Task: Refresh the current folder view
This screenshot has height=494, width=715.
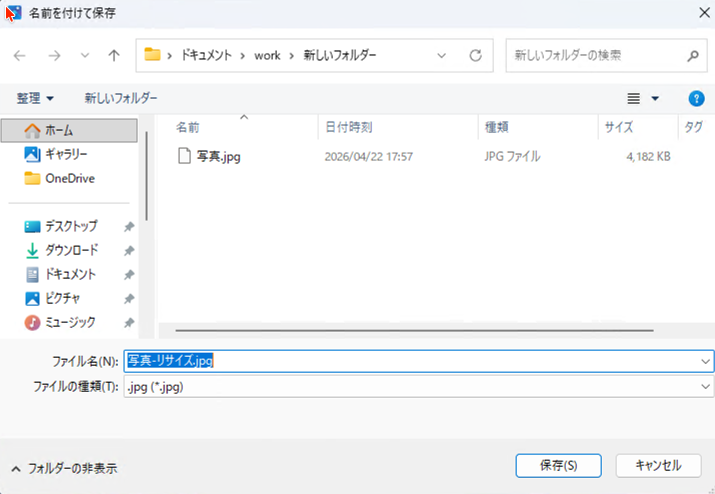Action: (x=476, y=55)
